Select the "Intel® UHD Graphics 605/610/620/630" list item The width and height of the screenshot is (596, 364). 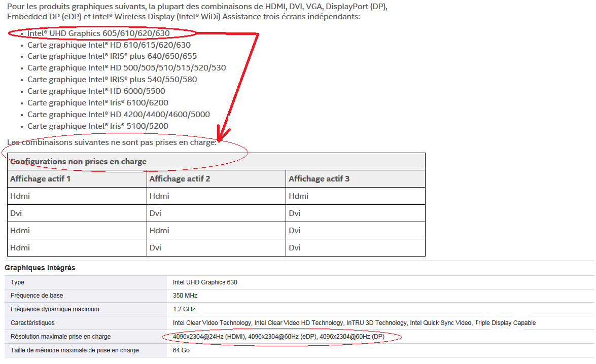tap(98, 33)
